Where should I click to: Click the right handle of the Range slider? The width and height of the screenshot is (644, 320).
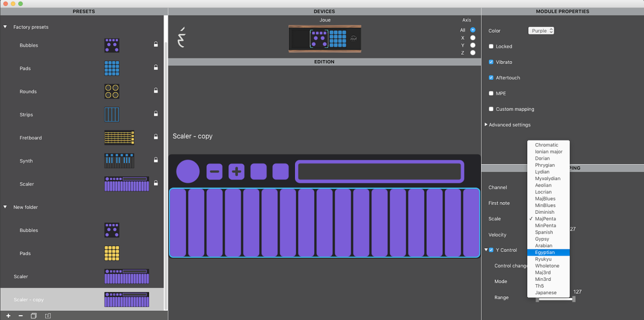(x=574, y=299)
